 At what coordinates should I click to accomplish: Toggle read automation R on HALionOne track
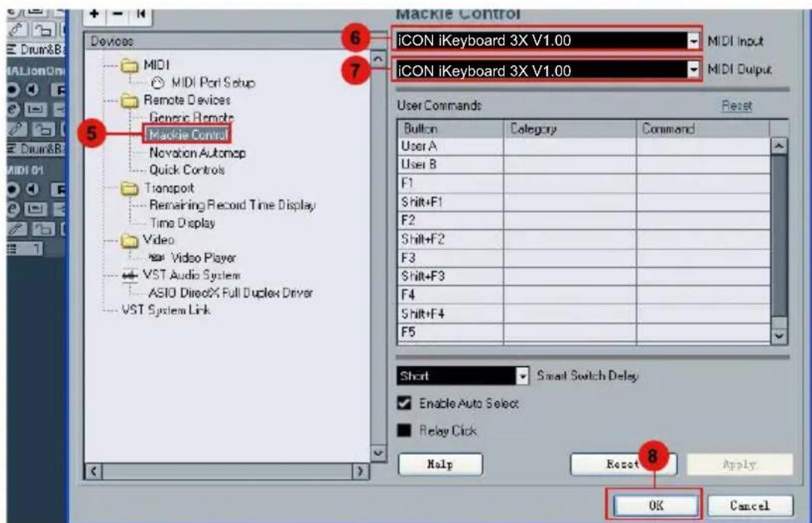(59, 90)
